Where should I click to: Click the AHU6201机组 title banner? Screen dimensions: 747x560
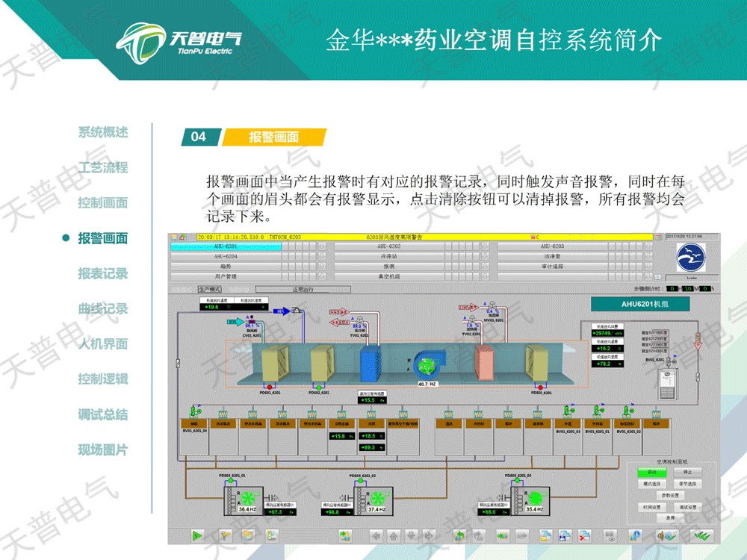(x=640, y=304)
